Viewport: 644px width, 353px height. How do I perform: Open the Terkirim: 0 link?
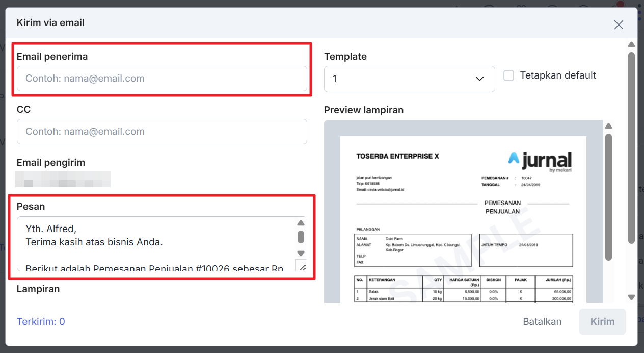click(x=41, y=322)
